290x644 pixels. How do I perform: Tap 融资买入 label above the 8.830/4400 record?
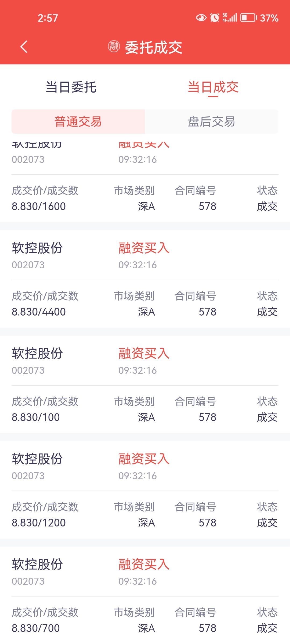(144, 248)
